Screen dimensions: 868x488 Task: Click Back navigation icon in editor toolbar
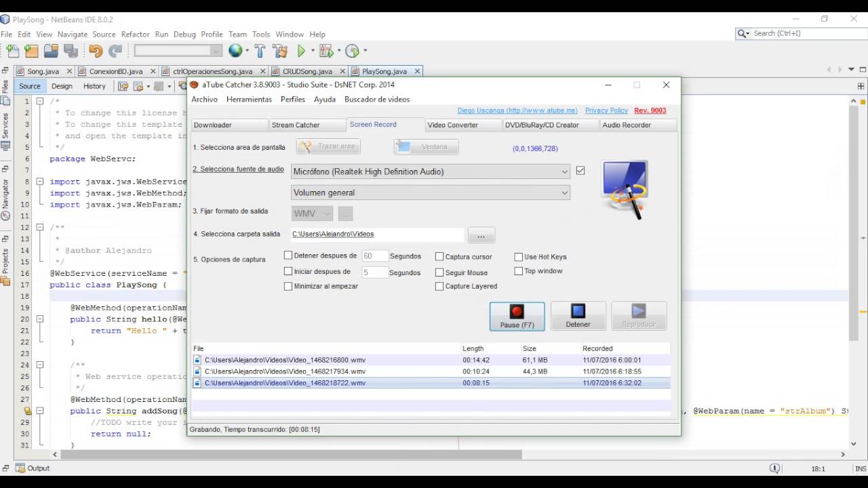(138, 86)
